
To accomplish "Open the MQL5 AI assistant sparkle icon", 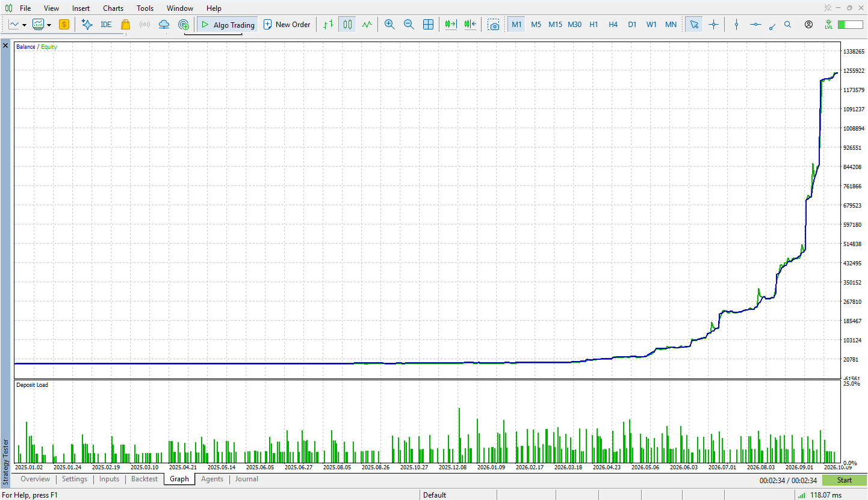I will click(87, 25).
